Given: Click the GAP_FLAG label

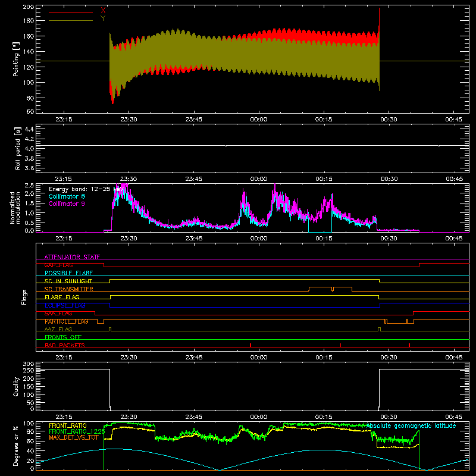Looking at the screenshot, I should pos(58,265).
